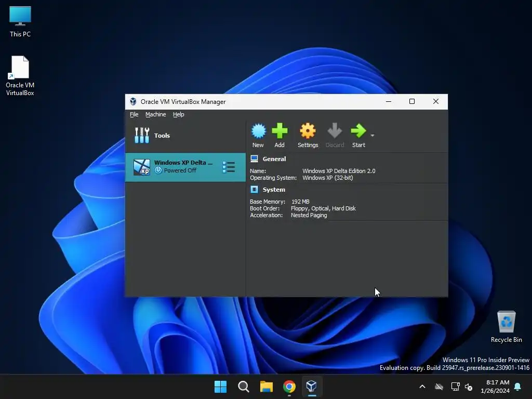Click the VirtualBox taskbar icon
This screenshot has height=399, width=532.
(312, 387)
